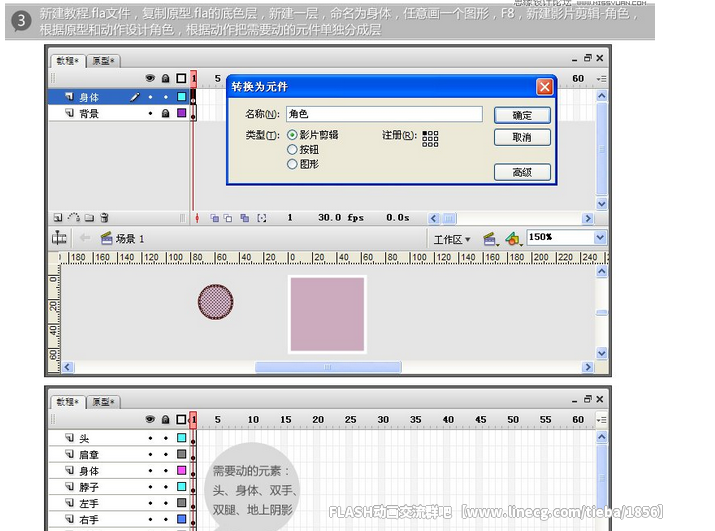
Task: Click the pencil icon on the selected 身体 layer
Action: coord(135,97)
